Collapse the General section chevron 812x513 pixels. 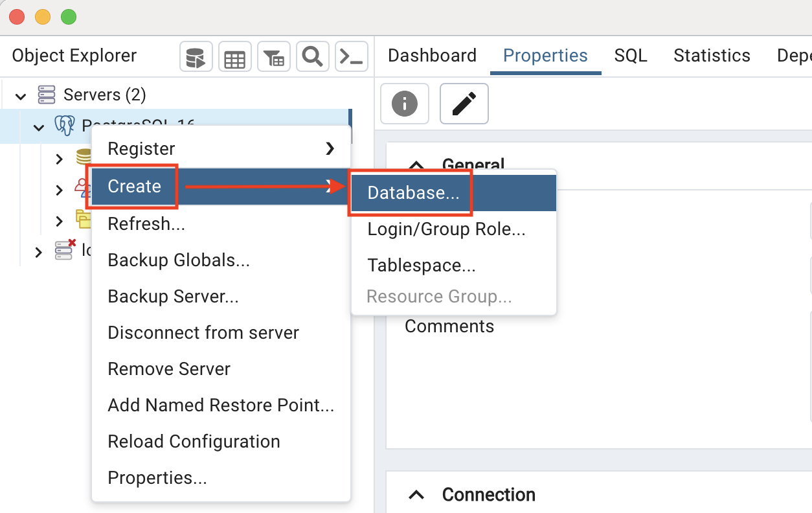(x=417, y=165)
